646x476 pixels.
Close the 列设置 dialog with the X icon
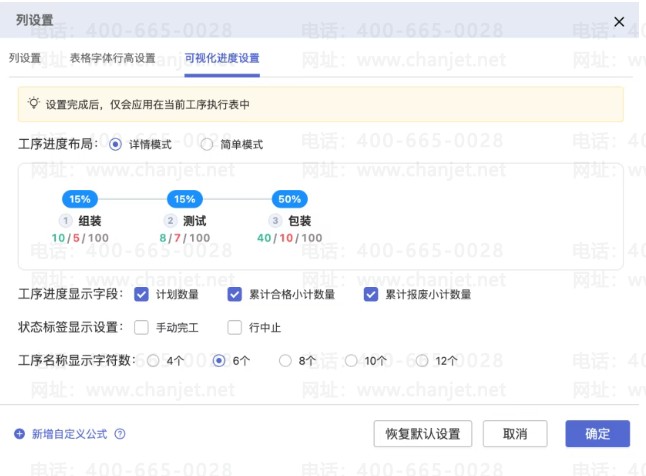pos(619,22)
